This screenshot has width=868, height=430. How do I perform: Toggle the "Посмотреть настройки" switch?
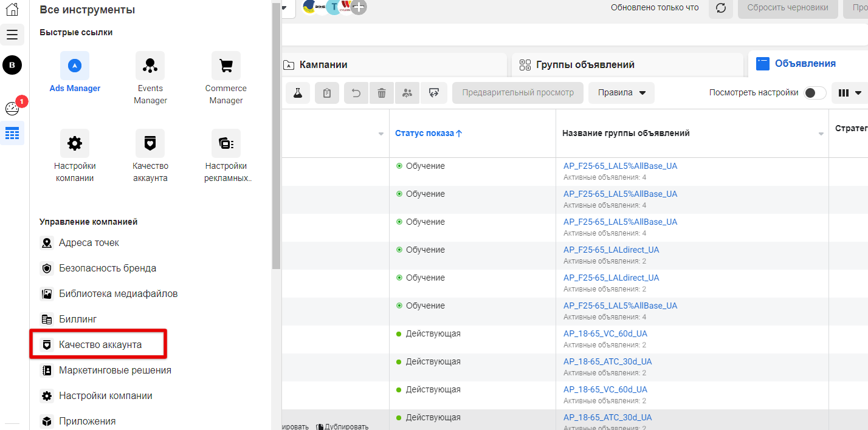coord(815,93)
